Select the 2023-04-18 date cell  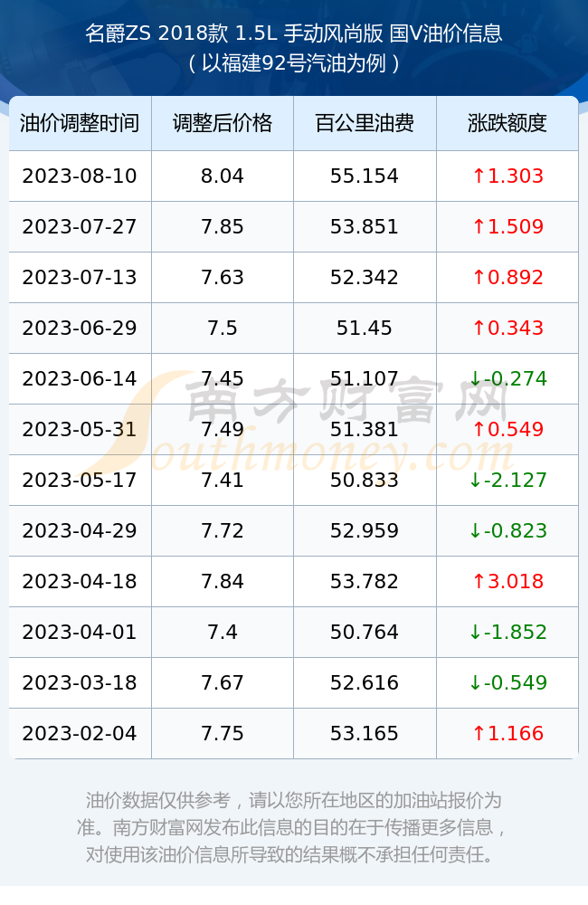80,581
